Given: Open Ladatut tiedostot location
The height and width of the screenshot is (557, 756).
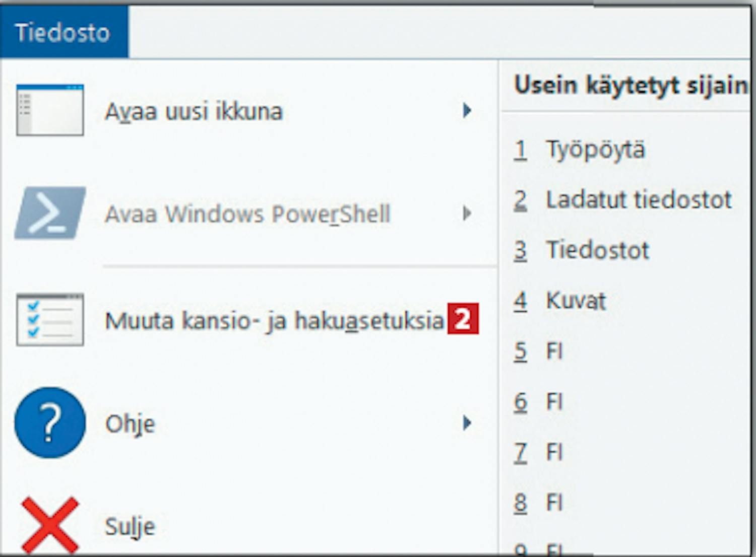Looking at the screenshot, I should click(639, 200).
